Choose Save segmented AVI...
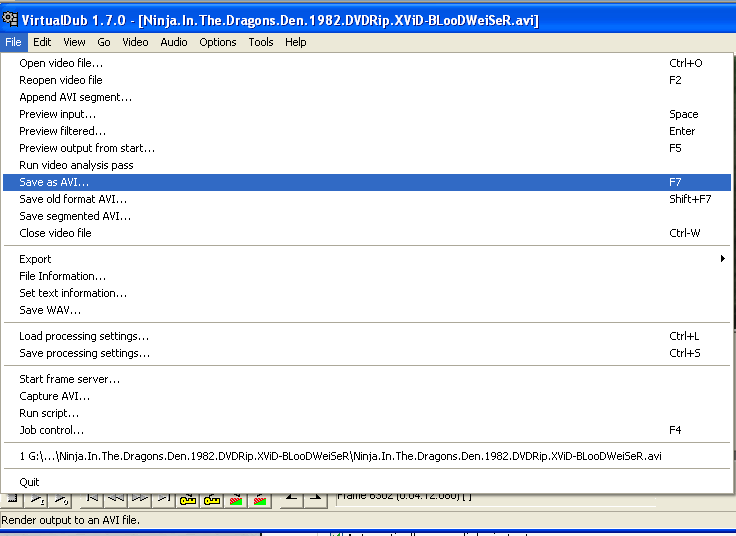This screenshot has height=536, width=736. click(x=367, y=216)
